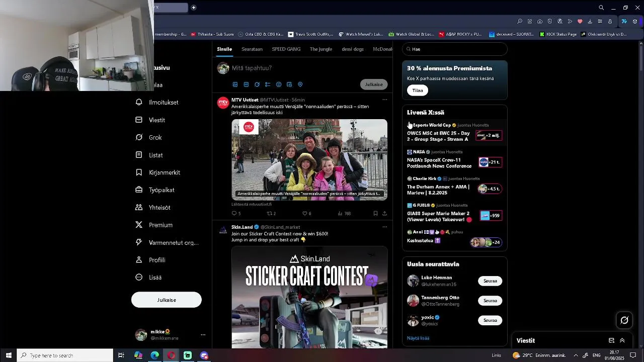
Task: Open more options on Skin.Land post
Action: click(385, 227)
